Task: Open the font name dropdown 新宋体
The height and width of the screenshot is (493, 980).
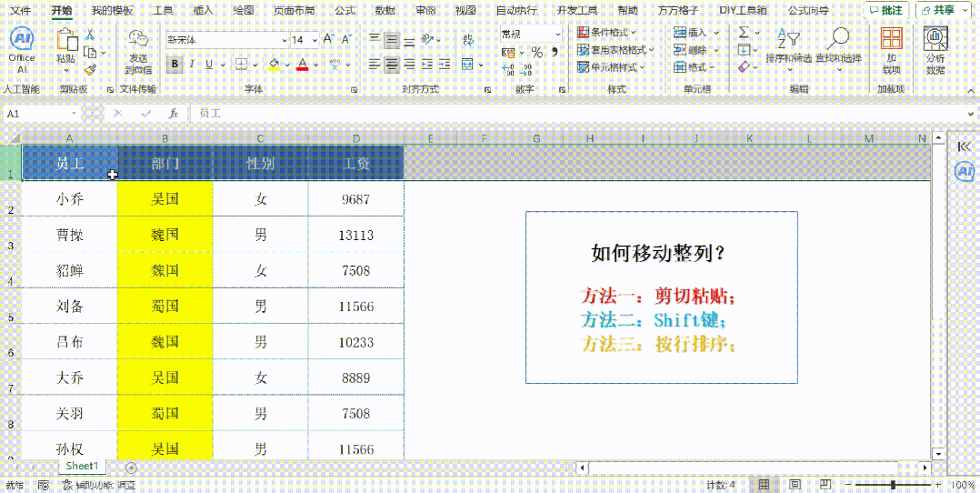Action: [x=284, y=40]
